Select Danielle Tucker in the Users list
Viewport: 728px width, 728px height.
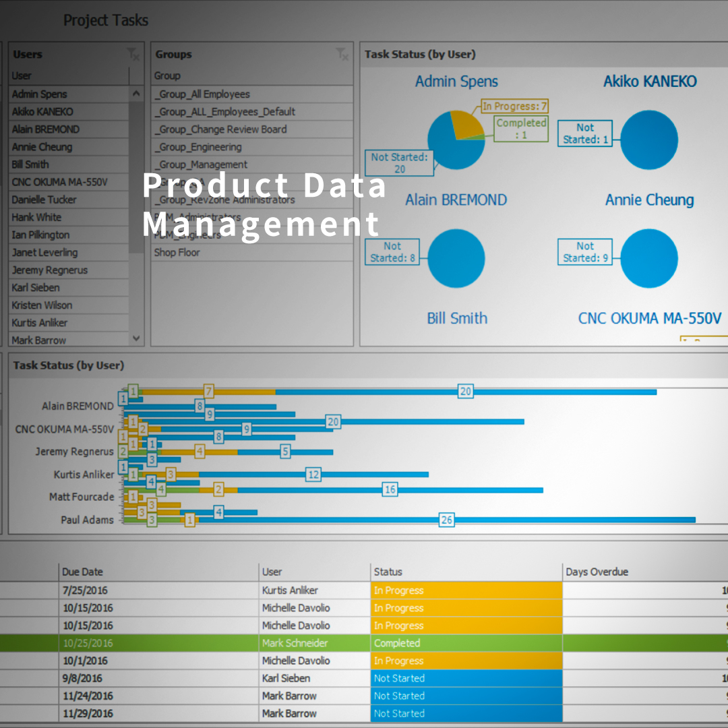44,200
